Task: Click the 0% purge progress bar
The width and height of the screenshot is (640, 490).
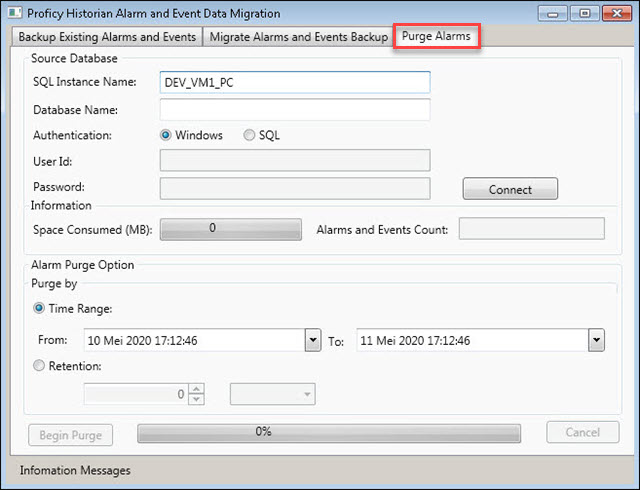Action: 329,433
